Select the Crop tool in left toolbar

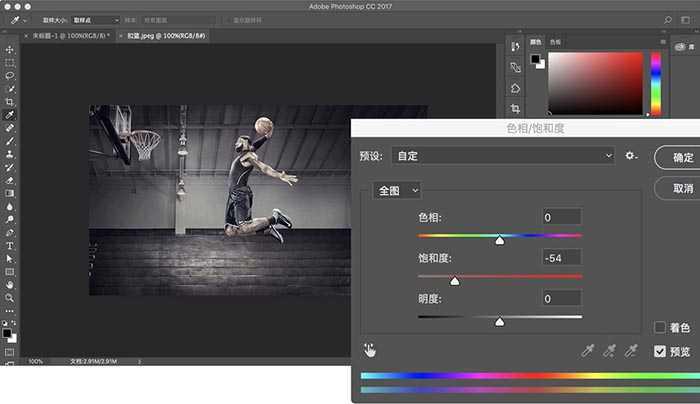[x=10, y=102]
